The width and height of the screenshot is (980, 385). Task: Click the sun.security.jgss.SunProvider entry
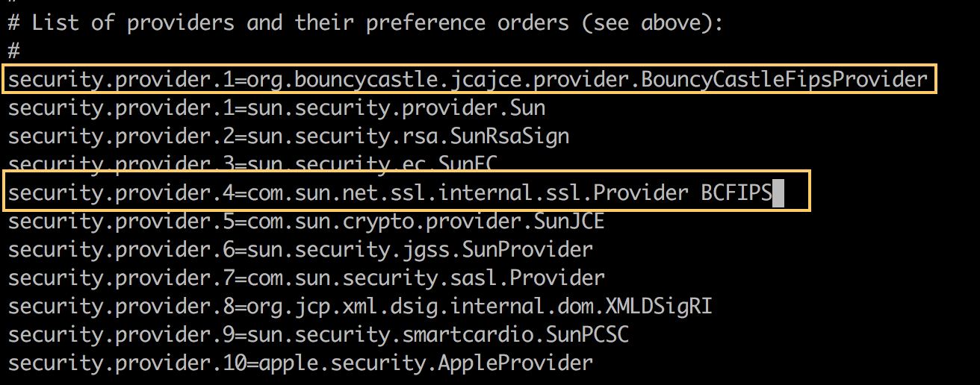click(x=419, y=250)
